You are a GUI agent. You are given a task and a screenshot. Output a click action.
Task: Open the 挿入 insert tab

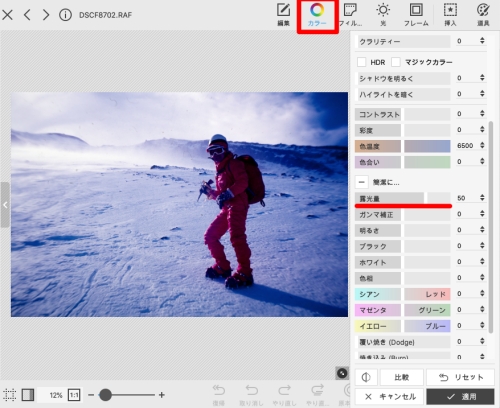[450, 14]
